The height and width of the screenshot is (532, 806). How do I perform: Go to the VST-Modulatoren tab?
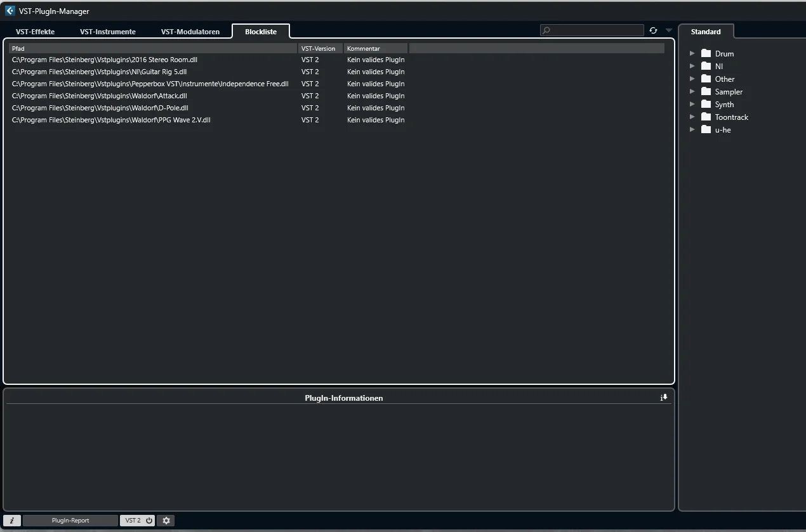[x=190, y=32]
